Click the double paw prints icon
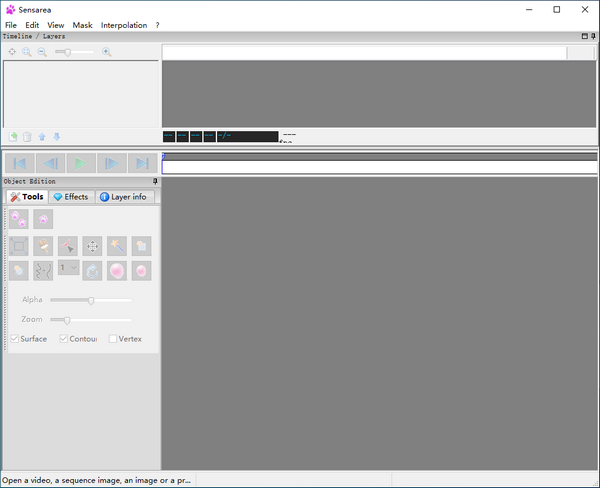Image resolution: width=600 pixels, height=488 pixels. click(19, 219)
